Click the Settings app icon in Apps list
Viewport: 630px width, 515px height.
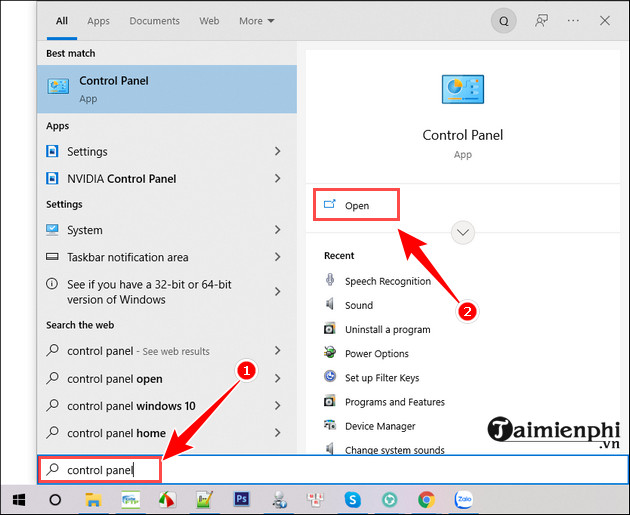pos(52,151)
